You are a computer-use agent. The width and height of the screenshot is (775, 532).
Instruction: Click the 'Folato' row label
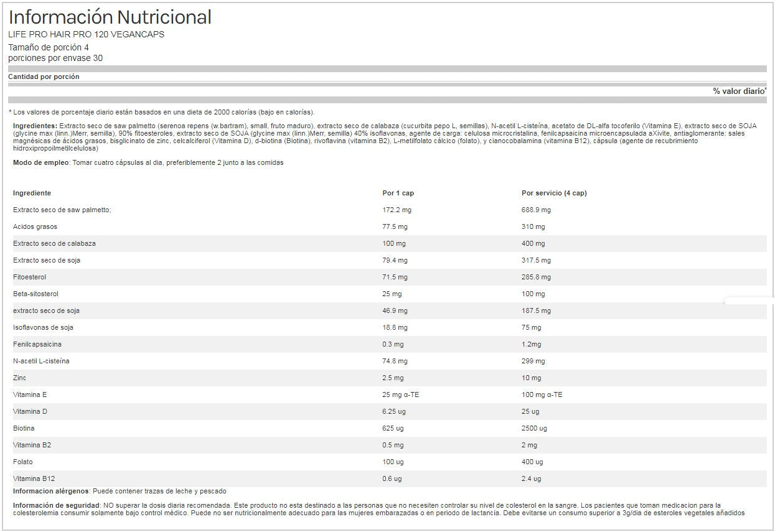coord(23,462)
